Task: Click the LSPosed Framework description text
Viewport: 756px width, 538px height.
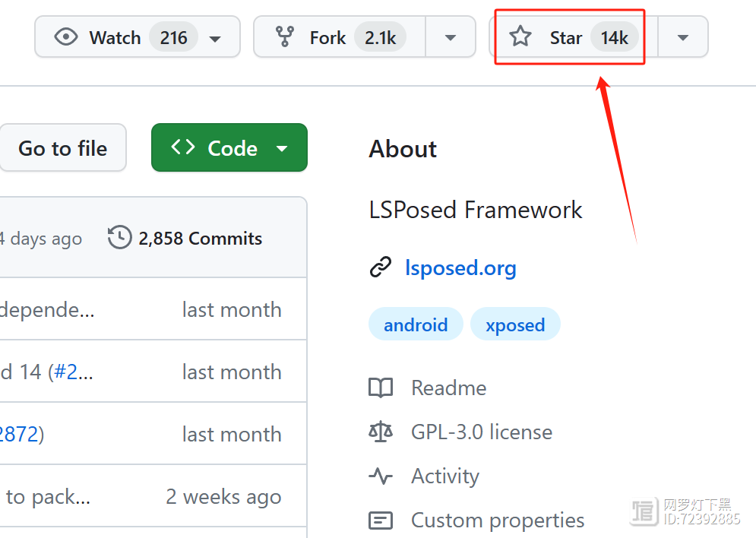Action: click(476, 210)
